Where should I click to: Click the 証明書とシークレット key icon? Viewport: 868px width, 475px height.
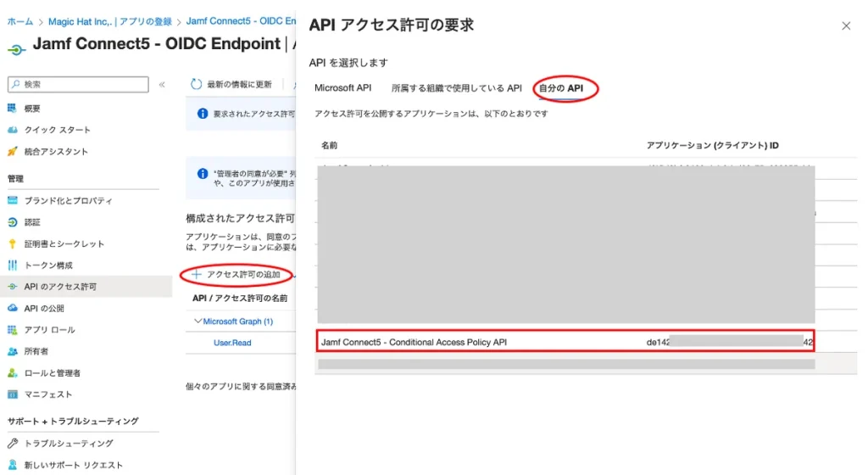12,244
